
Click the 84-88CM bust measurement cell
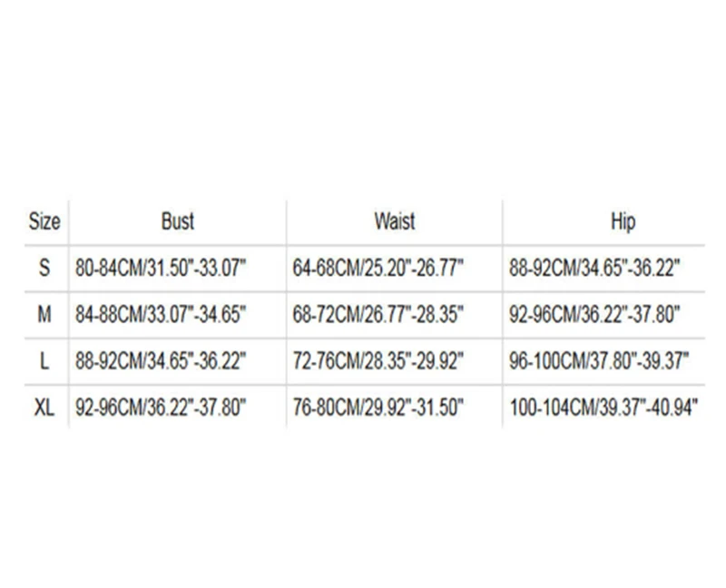(161, 315)
